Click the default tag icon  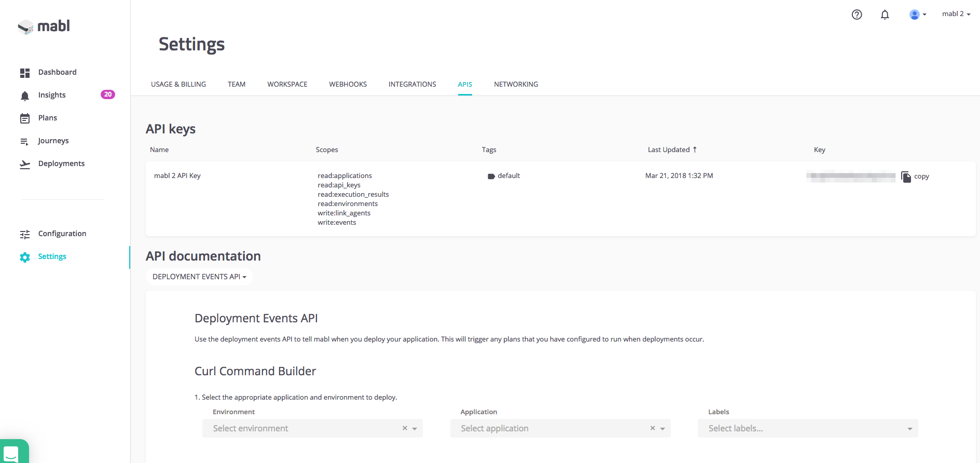[491, 176]
